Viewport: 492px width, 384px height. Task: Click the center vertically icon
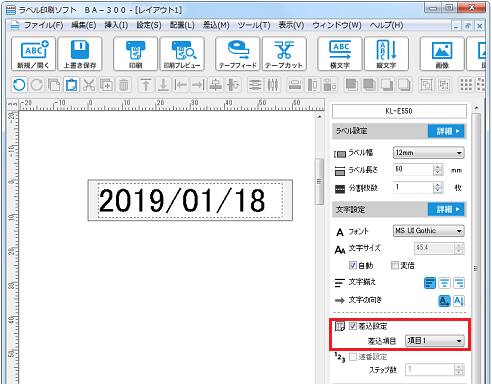[x=216, y=85]
